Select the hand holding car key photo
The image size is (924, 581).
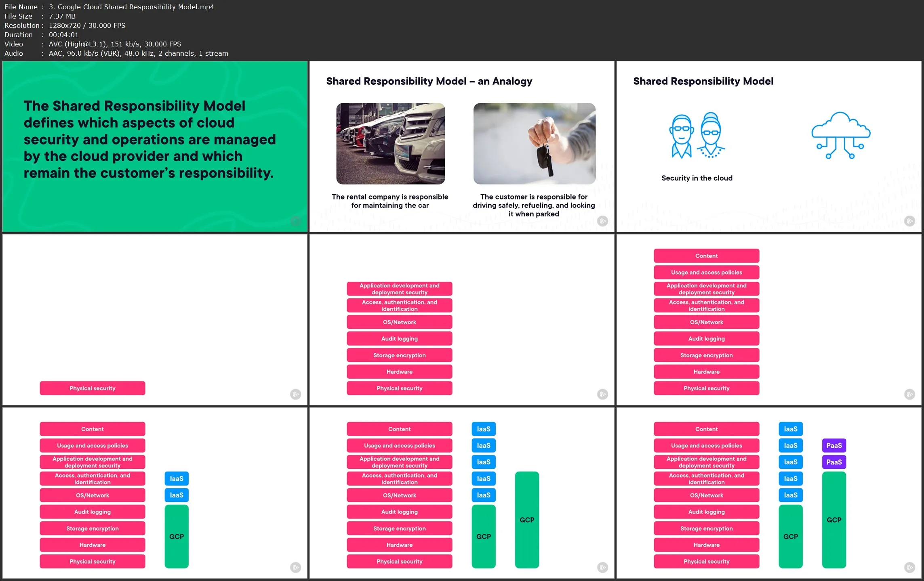(x=534, y=143)
